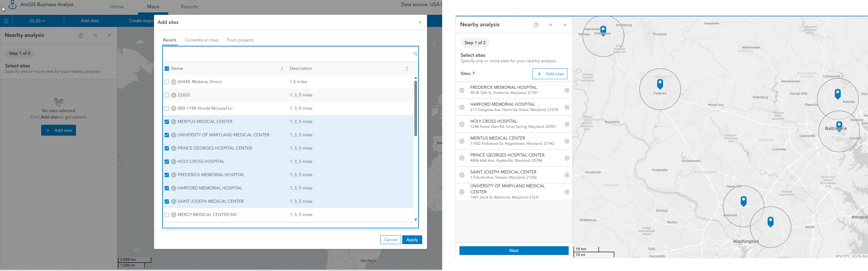Switch to the From projects tab

pos(240,40)
